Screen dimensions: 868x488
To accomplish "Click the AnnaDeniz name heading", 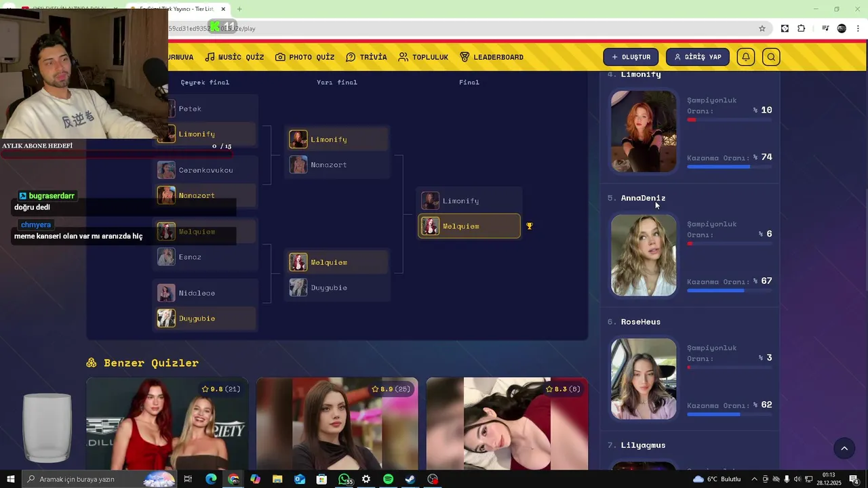I will pyautogui.click(x=643, y=198).
